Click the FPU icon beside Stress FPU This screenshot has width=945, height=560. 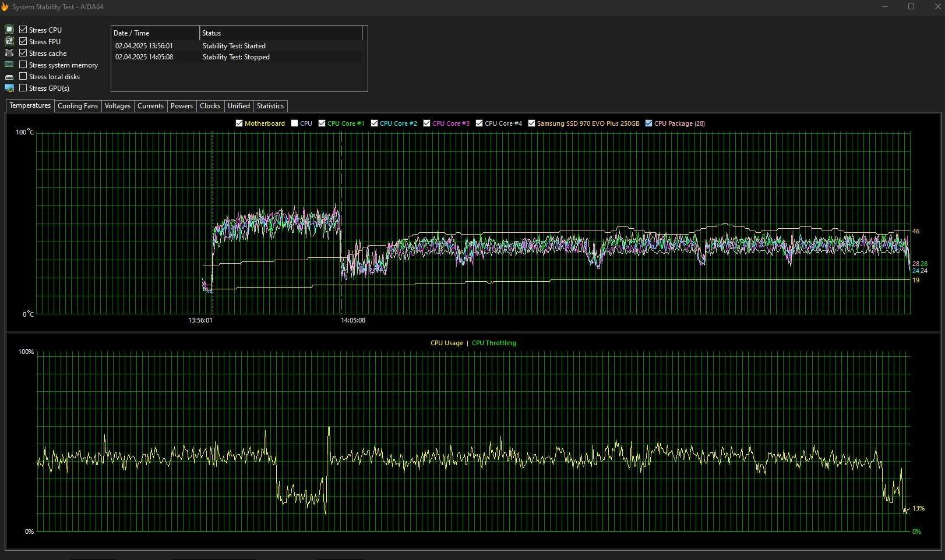[9, 41]
